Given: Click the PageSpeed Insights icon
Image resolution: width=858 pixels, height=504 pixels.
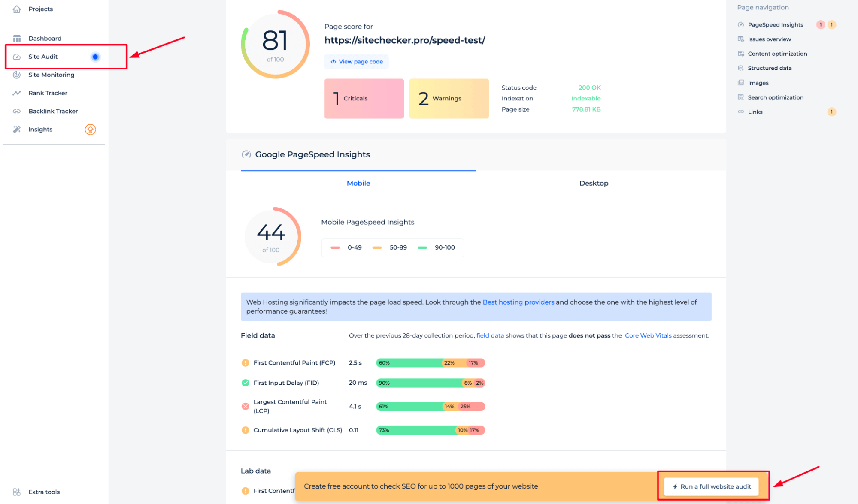Looking at the screenshot, I should [740, 24].
